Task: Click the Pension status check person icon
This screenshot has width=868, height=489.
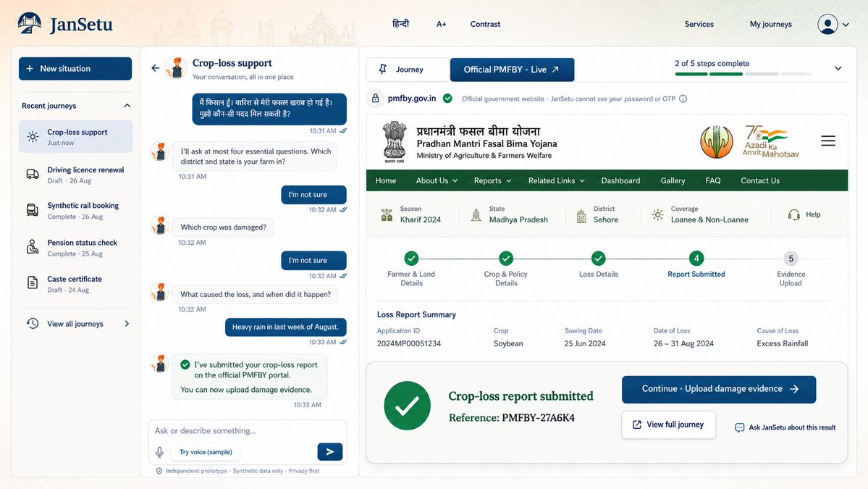Action: pos(33,247)
